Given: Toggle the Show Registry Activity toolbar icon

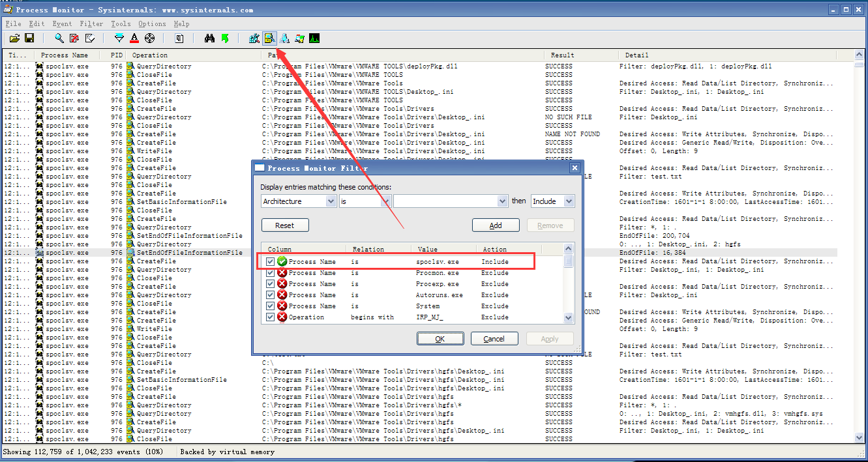Looking at the screenshot, I should [x=254, y=38].
